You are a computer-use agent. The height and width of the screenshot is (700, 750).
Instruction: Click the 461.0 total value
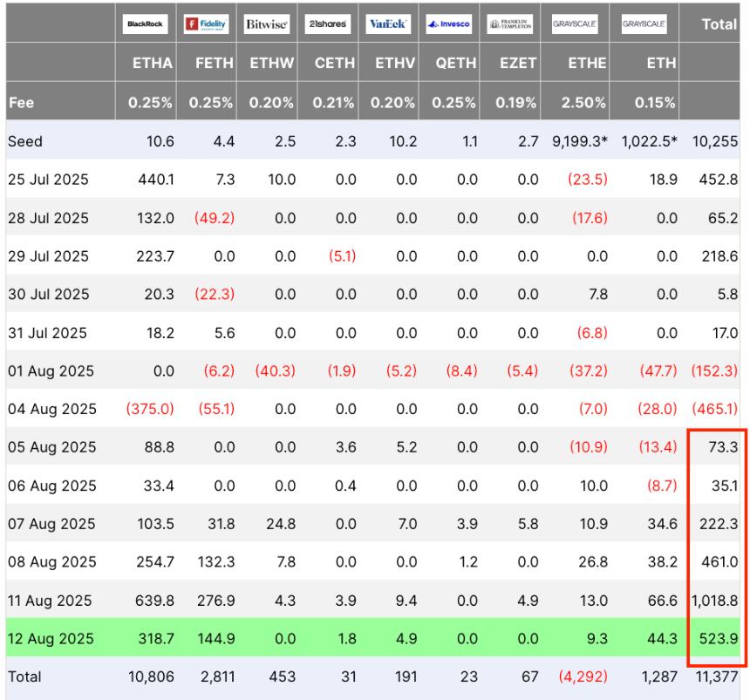[x=719, y=561]
